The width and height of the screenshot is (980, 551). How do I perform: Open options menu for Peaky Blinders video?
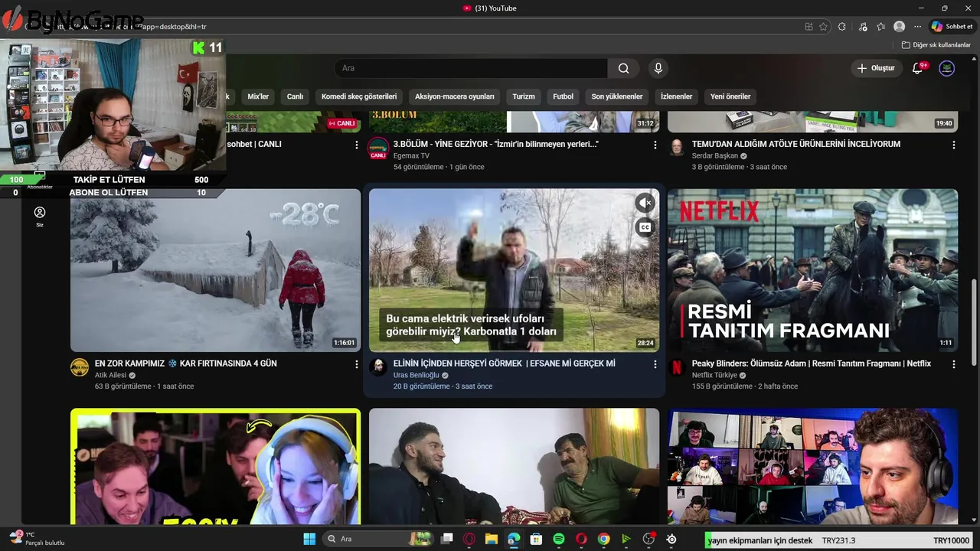(953, 364)
